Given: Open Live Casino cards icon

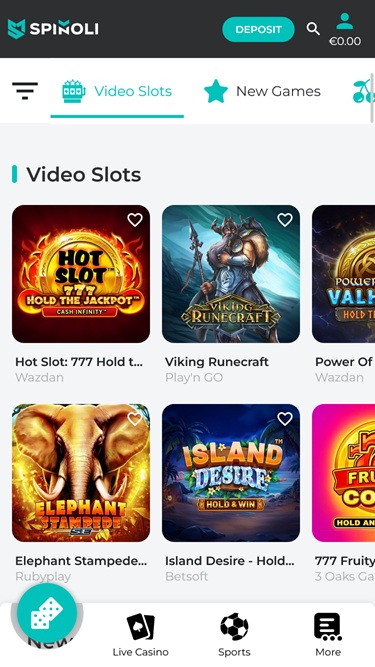Looking at the screenshot, I should 141,627.
